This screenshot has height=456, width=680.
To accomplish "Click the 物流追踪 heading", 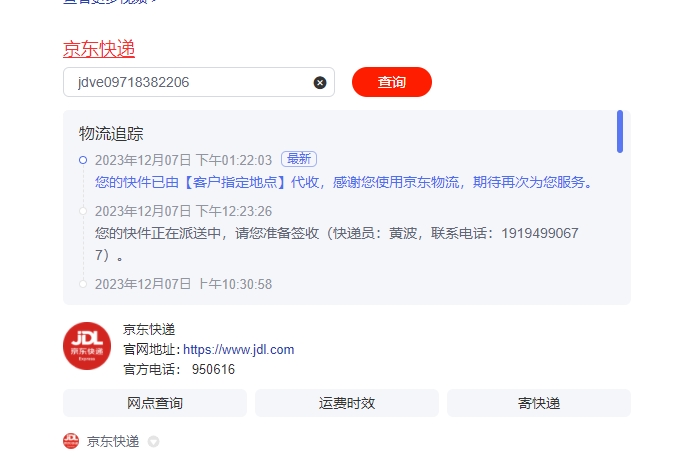I will 111,134.
